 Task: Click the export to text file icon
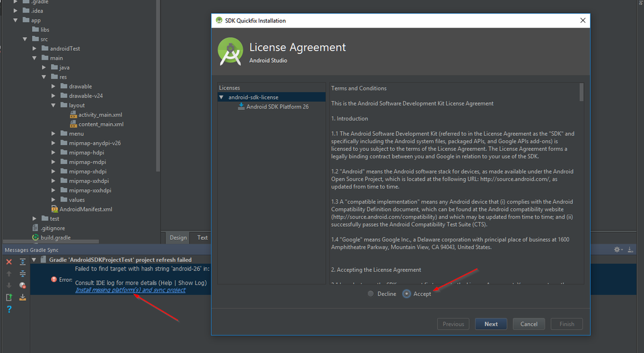click(9, 297)
